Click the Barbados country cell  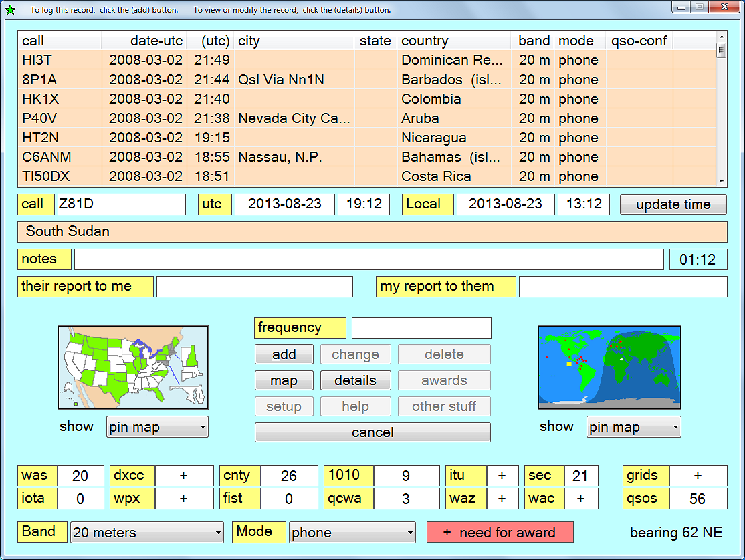[x=453, y=80]
